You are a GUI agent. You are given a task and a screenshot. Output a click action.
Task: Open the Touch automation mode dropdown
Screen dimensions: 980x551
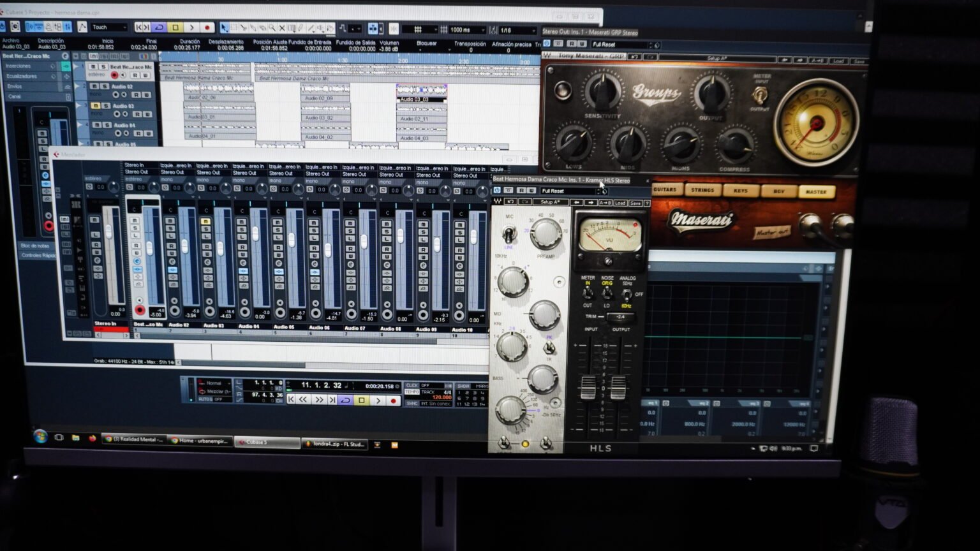point(108,27)
